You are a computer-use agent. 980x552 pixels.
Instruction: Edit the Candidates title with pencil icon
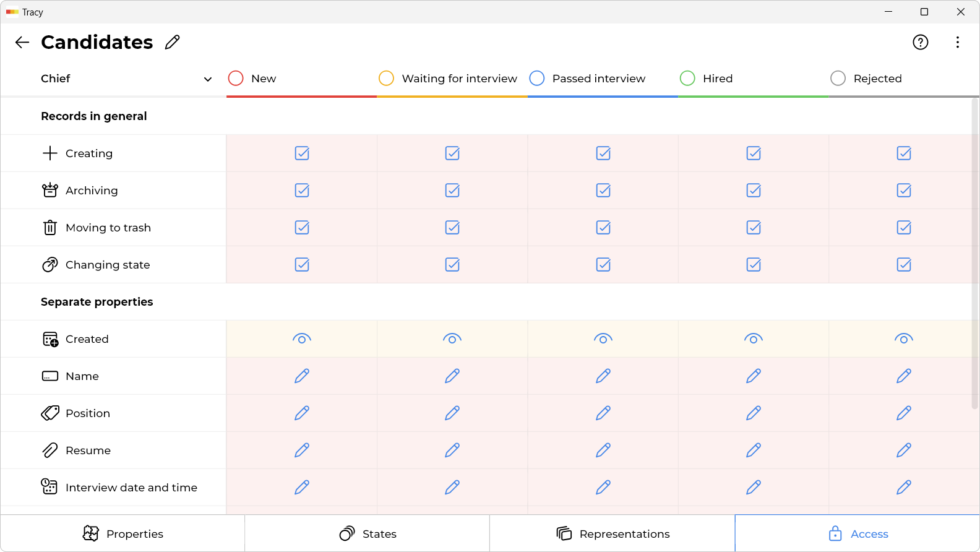coord(173,42)
